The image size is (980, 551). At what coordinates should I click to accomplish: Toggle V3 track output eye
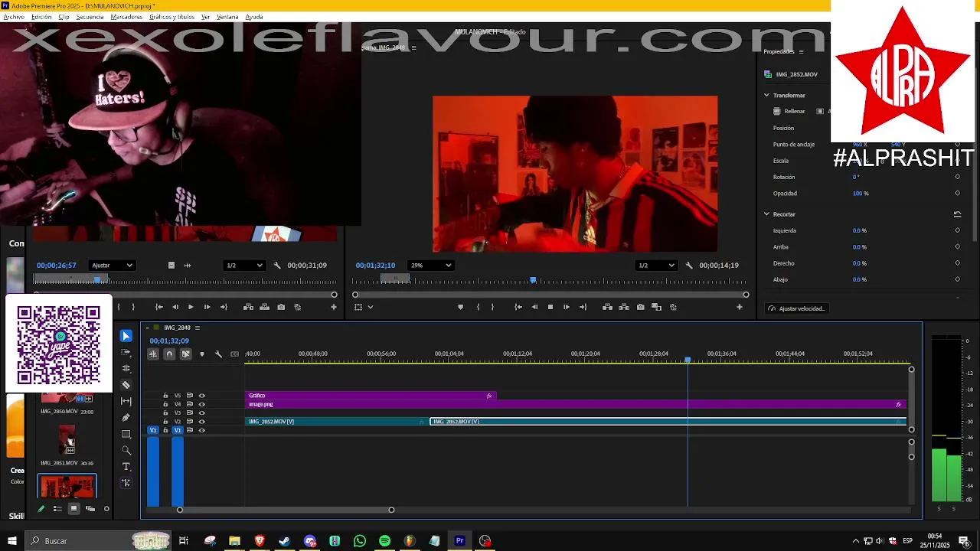click(x=201, y=413)
